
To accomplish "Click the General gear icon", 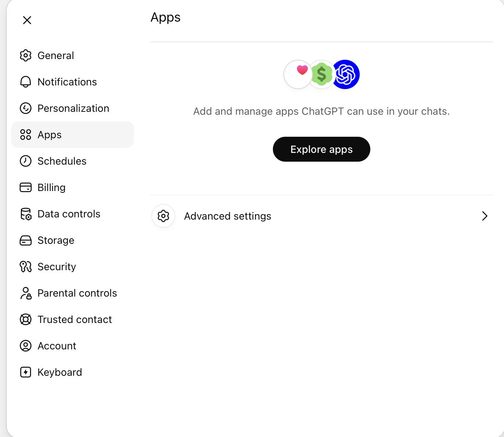I will (x=26, y=55).
